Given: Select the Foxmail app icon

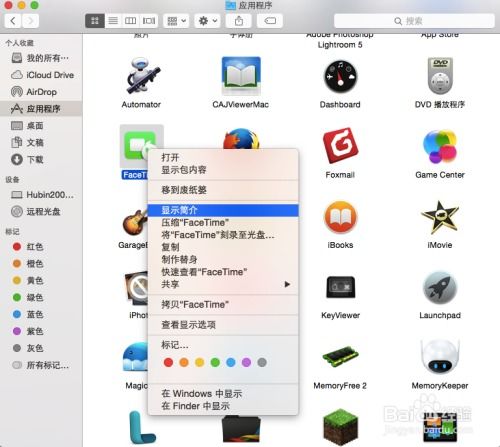Looking at the screenshot, I should pos(340,146).
